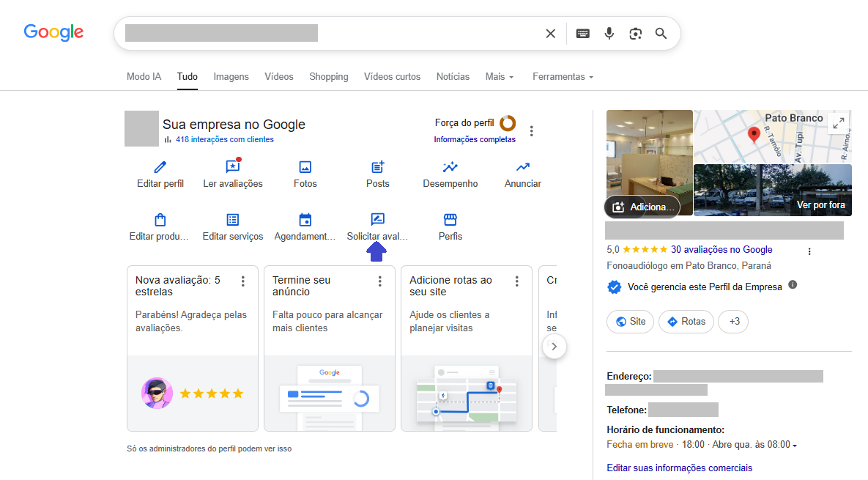868x480 pixels.
Task: Expand the Mais dropdown
Action: click(500, 76)
